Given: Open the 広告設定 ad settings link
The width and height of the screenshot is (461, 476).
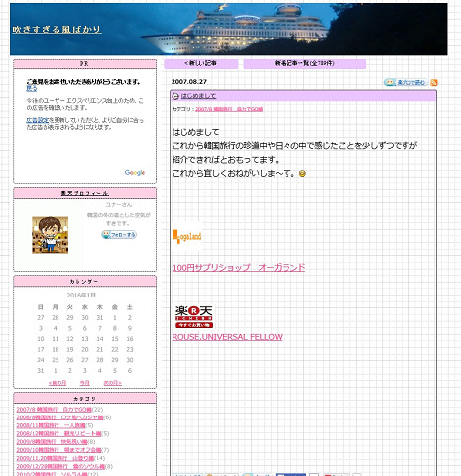Looking at the screenshot, I should coord(37,120).
